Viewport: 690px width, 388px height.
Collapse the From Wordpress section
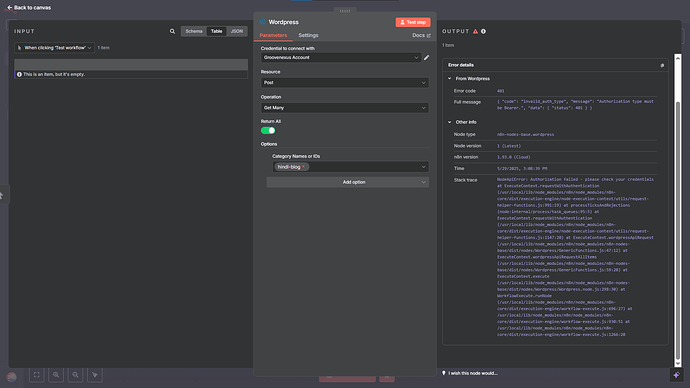449,79
